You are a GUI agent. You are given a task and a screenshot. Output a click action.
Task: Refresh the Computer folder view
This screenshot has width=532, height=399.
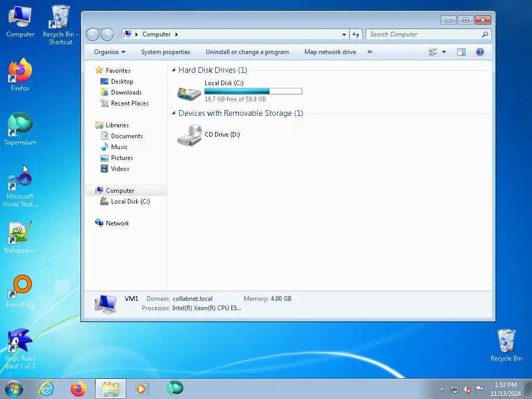coord(355,34)
